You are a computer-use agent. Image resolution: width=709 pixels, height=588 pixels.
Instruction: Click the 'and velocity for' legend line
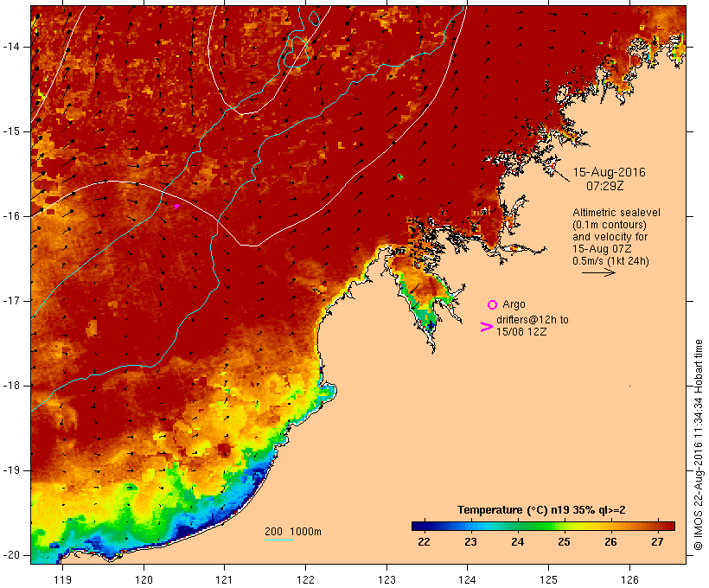click(x=610, y=237)
